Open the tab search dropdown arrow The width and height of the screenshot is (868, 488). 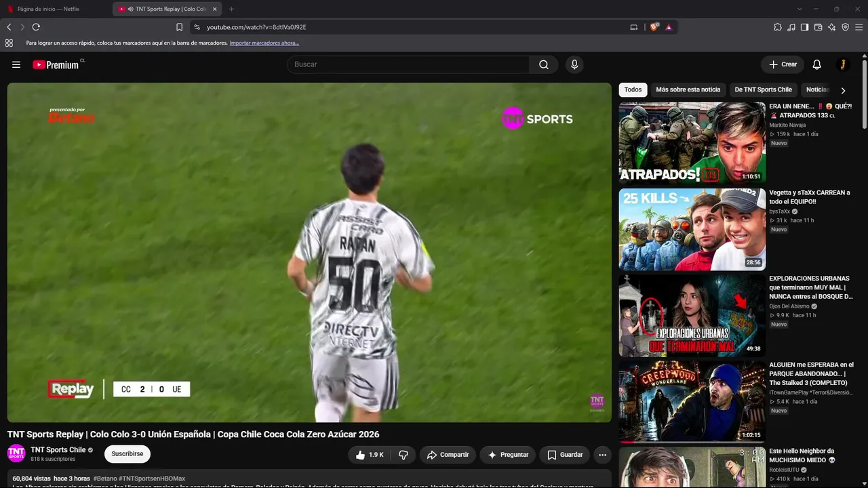pyautogui.click(x=800, y=9)
